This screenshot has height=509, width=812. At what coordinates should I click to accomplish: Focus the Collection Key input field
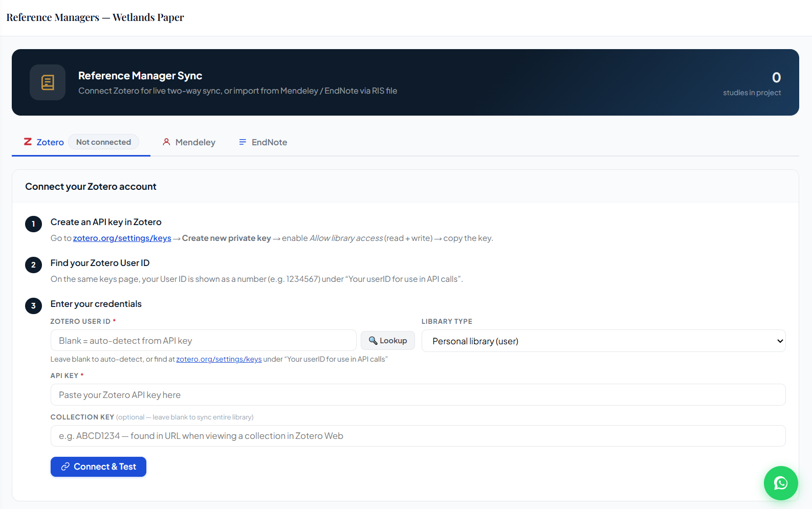pos(418,436)
